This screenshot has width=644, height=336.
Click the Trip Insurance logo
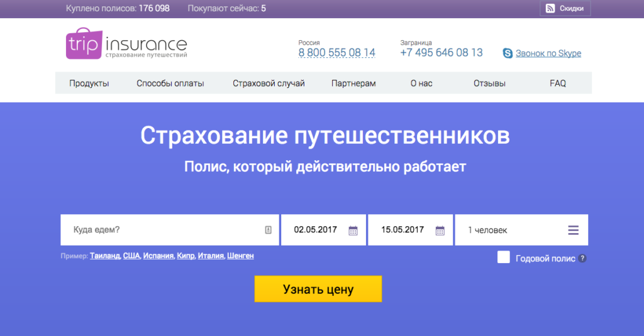[126, 44]
